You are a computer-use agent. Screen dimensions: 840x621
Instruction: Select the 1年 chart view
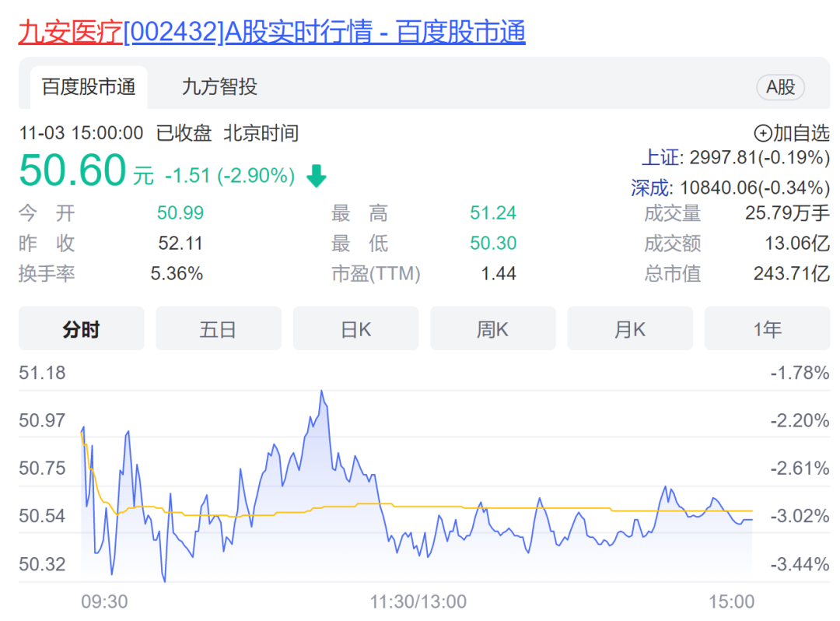pos(767,328)
